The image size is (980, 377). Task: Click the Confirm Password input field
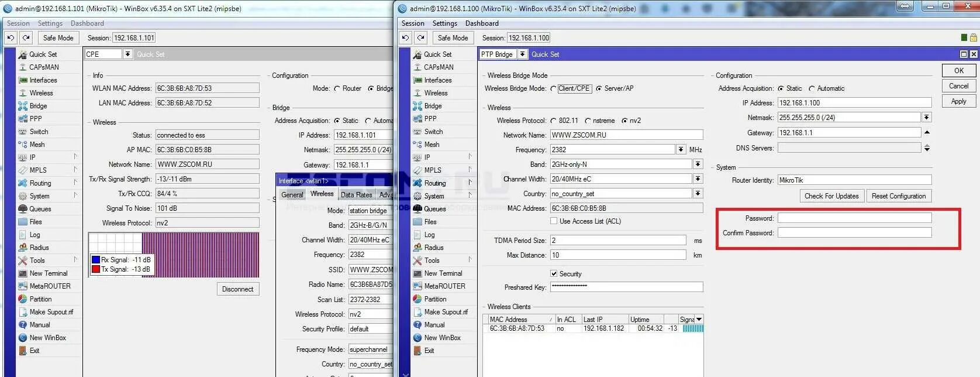point(854,233)
